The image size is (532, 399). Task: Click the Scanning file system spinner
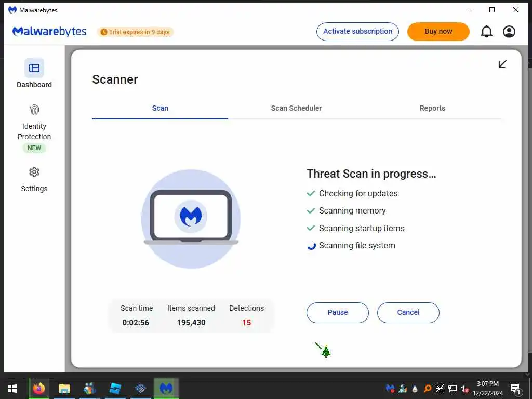[x=311, y=246]
